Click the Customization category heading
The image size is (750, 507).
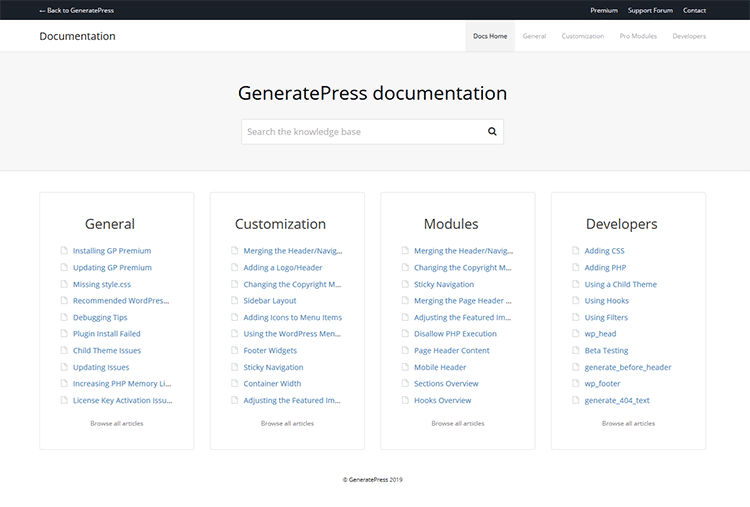click(280, 224)
